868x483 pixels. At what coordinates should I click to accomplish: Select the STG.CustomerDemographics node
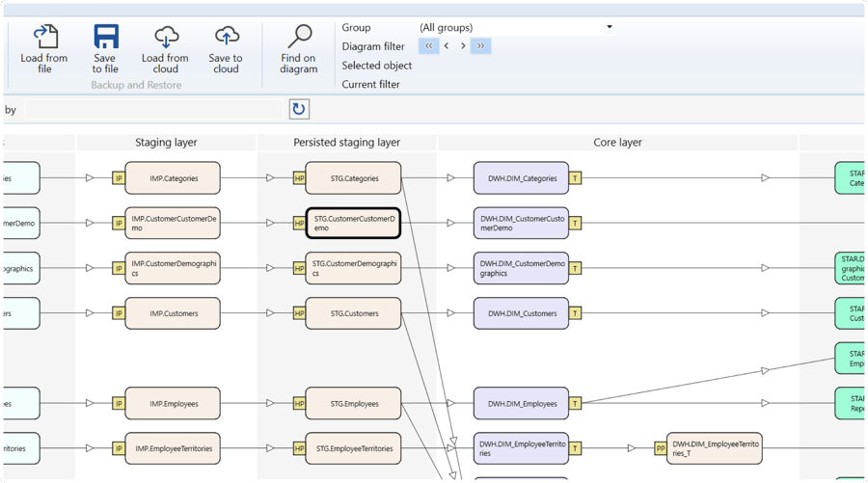click(353, 268)
